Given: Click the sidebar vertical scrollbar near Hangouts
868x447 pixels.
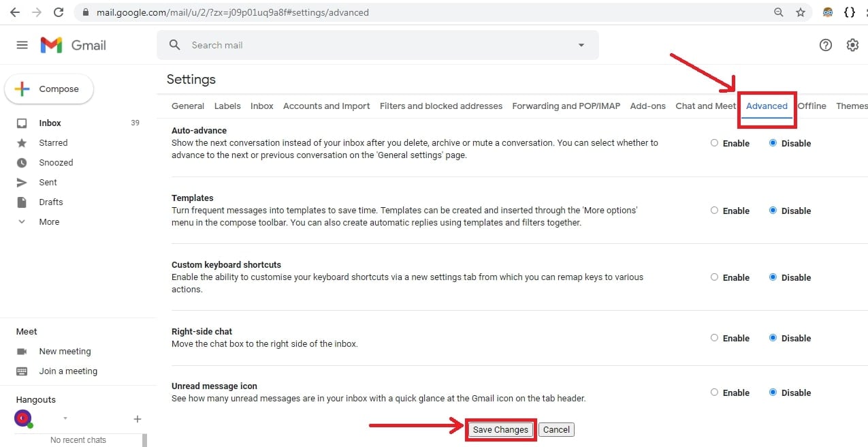Looking at the screenshot, I should pyautogui.click(x=144, y=440).
